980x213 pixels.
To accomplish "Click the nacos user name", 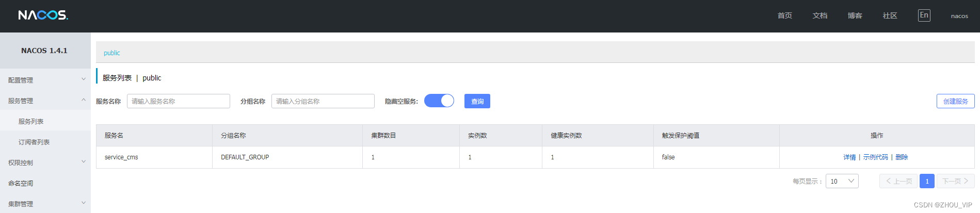I will (959, 16).
